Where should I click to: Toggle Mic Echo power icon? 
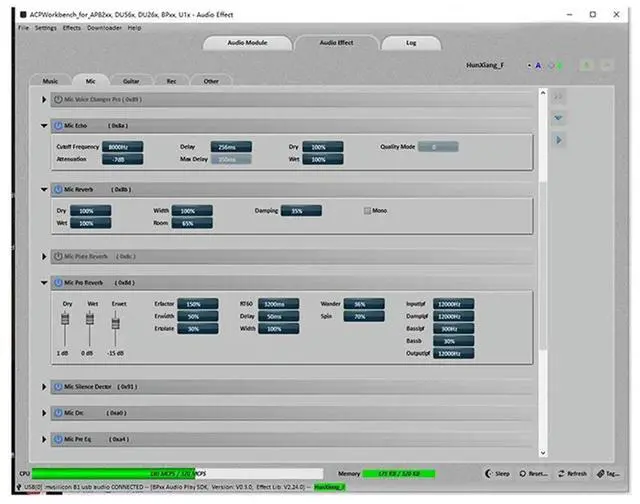[x=58, y=126]
